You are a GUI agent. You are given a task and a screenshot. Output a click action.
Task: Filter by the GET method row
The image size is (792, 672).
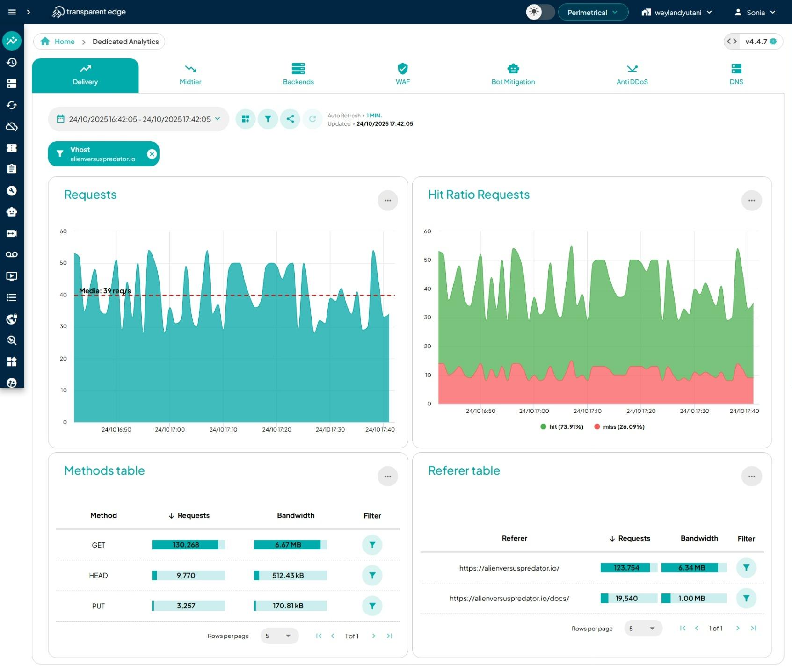click(x=372, y=545)
